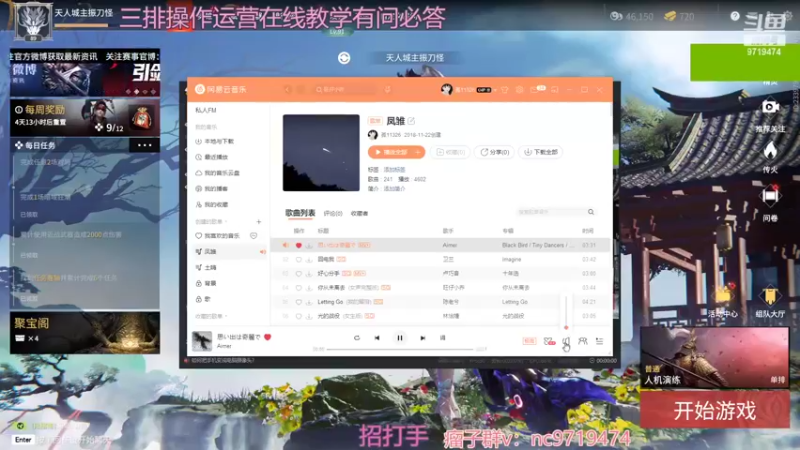Like the song 好心分手
The image size is (800, 450).
pos(298,274)
